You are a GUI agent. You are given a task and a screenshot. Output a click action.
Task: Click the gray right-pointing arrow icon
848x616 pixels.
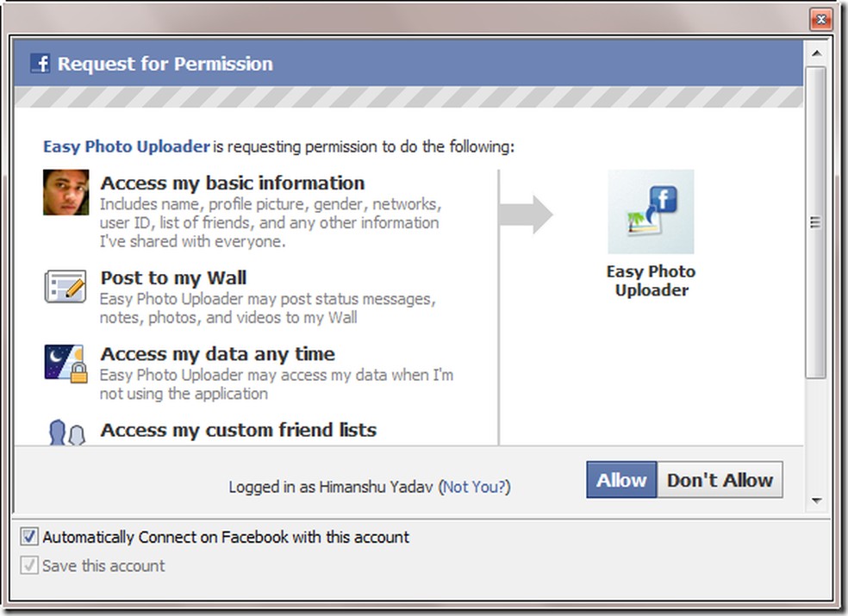(526, 215)
